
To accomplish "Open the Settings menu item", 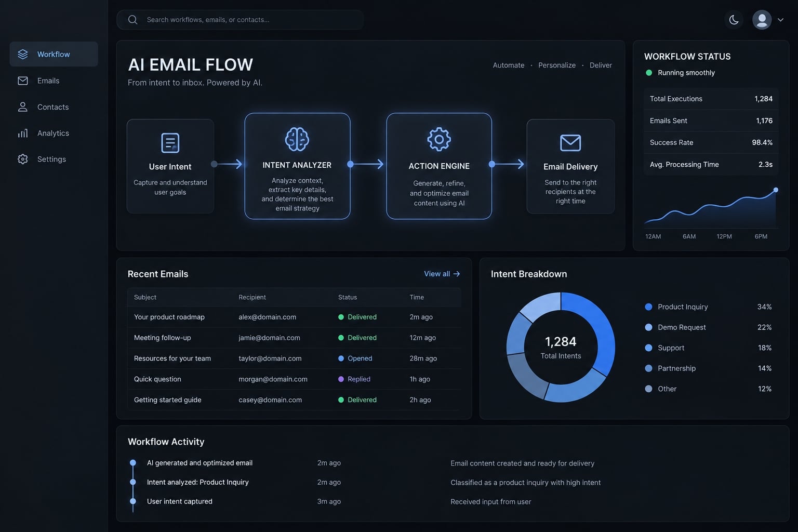I will pyautogui.click(x=51, y=159).
